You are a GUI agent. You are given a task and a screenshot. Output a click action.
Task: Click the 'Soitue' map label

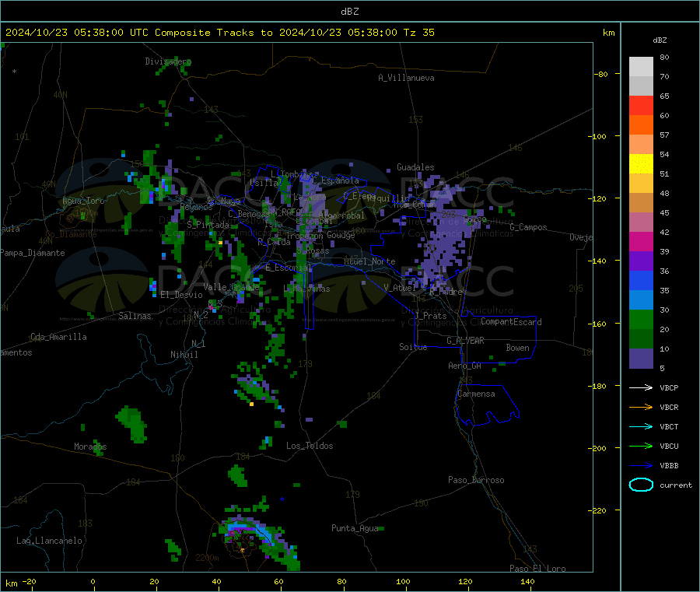coord(413,347)
